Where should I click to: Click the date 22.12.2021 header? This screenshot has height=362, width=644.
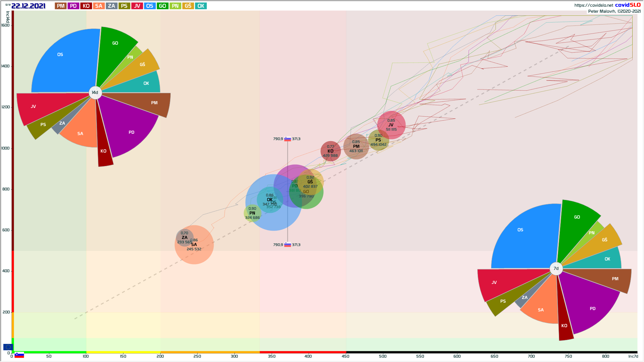point(28,6)
